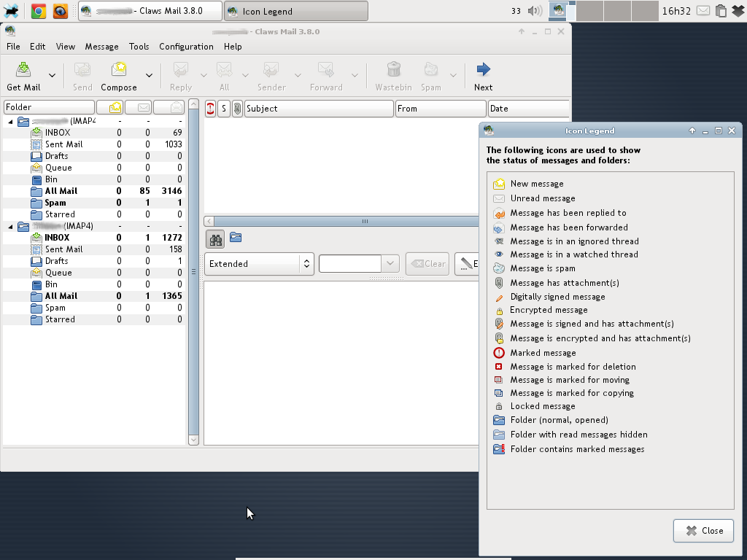This screenshot has width=747, height=560.
Task: Close the Icon Legend dialog
Action: 703,531
